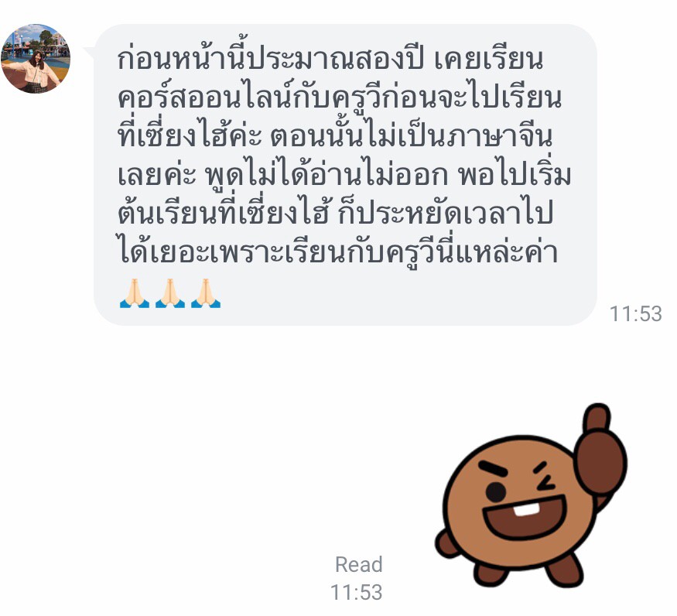This screenshot has height=616, width=677.
Task: Click the 11:53 timestamp beside the message bubble
Action: coord(635,313)
